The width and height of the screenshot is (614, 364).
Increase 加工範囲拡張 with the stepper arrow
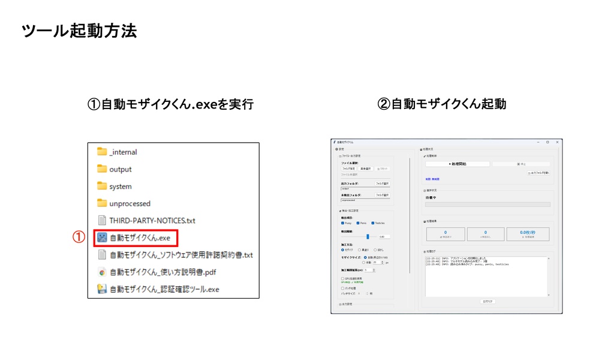pyautogui.click(x=375, y=267)
